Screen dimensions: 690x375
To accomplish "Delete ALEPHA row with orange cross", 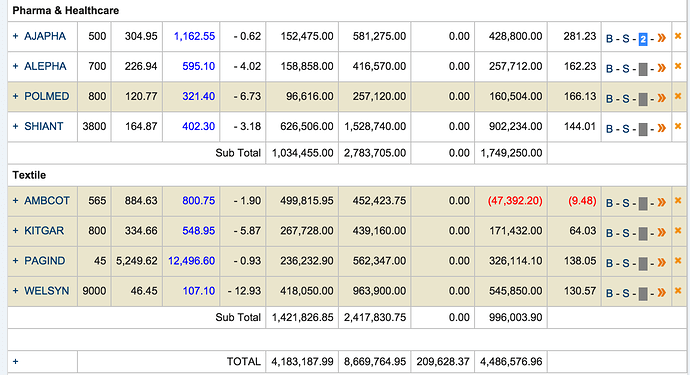I will [678, 66].
